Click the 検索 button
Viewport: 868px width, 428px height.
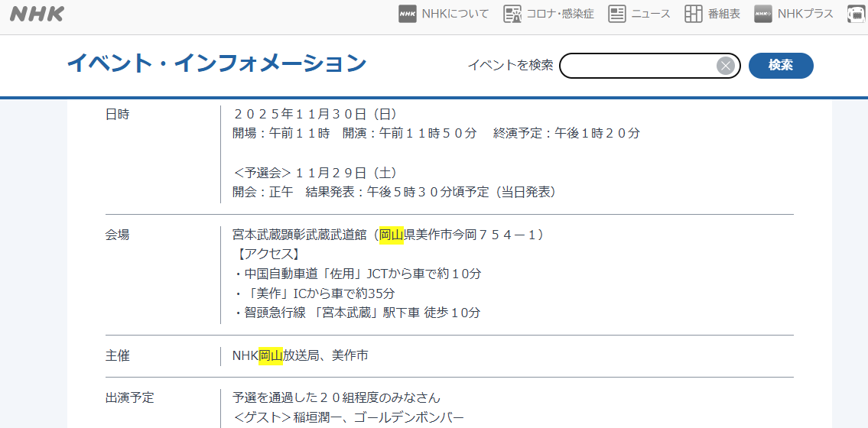point(781,66)
